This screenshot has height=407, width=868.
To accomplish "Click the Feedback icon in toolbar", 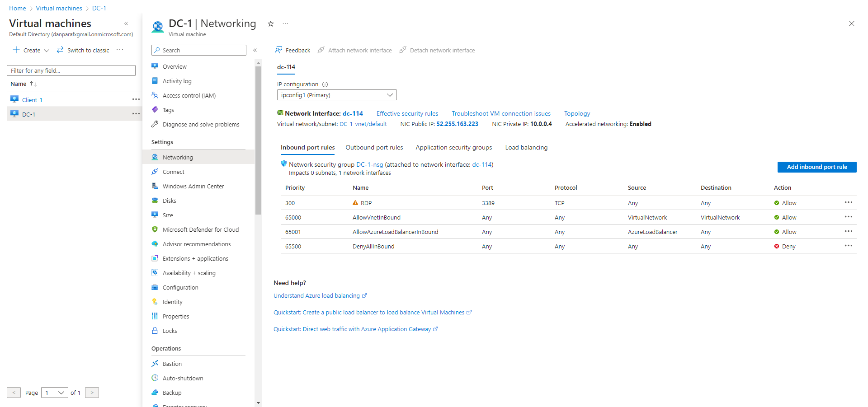I will tap(278, 50).
